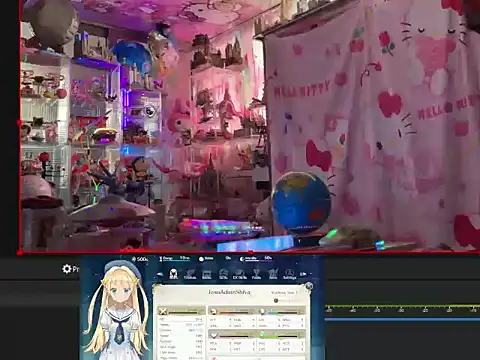Image resolution: width=480 pixels, height=360 pixels.
Task: Click the left arrow of game menu bar
Action: pyautogui.click(x=160, y=274)
